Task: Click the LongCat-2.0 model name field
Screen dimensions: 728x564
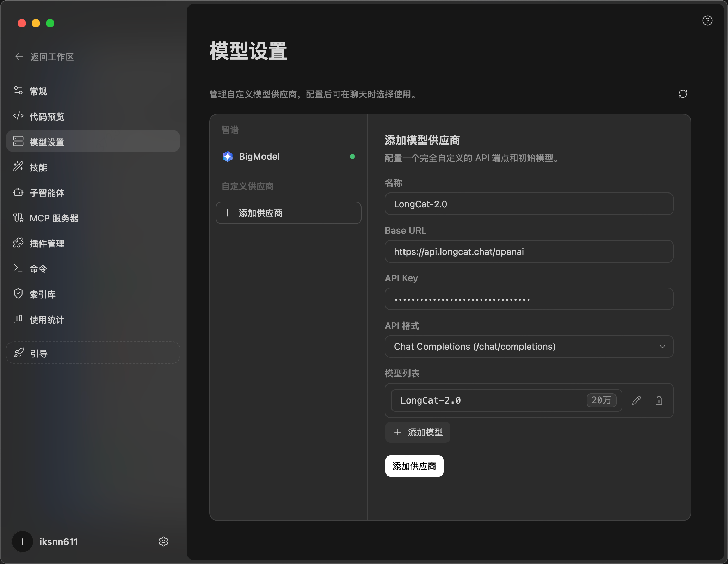Action: pos(506,400)
